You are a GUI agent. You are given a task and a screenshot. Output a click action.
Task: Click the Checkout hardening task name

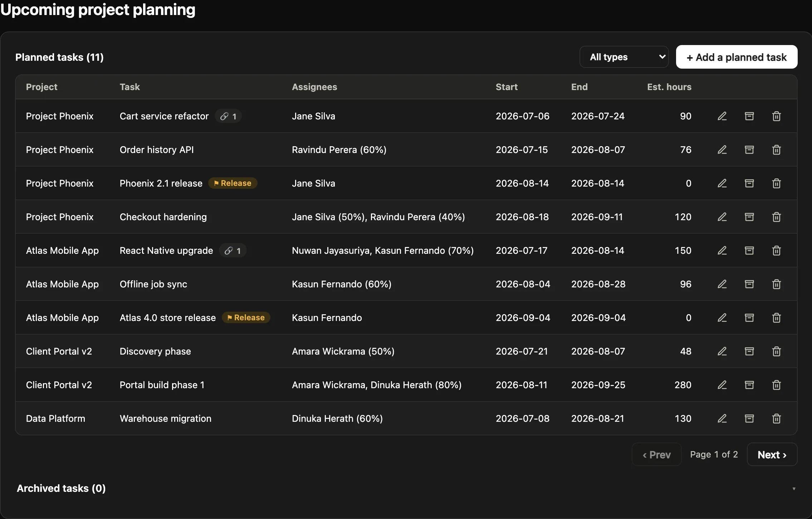163,217
